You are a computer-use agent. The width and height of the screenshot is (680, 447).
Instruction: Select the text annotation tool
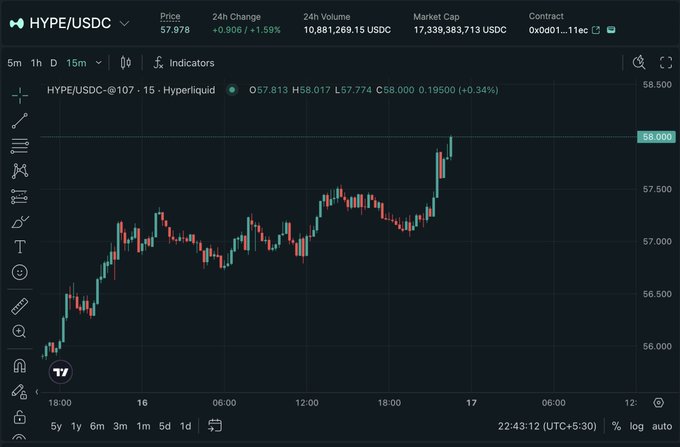[20, 247]
